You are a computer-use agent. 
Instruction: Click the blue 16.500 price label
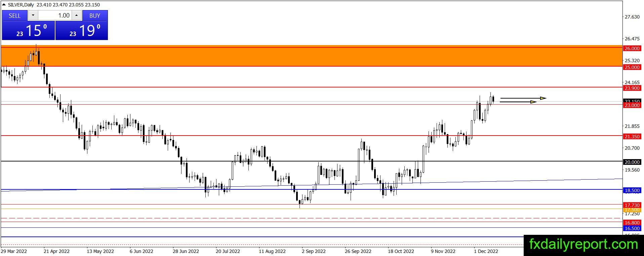(x=632, y=228)
